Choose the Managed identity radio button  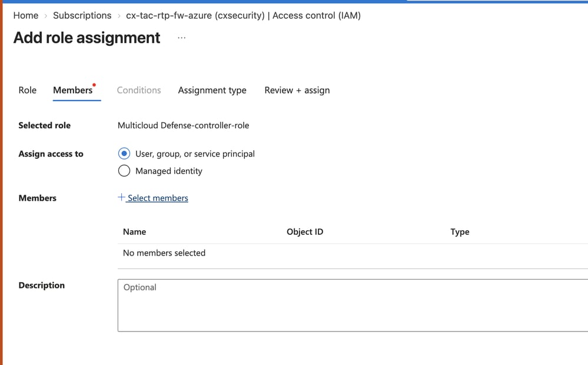click(124, 171)
